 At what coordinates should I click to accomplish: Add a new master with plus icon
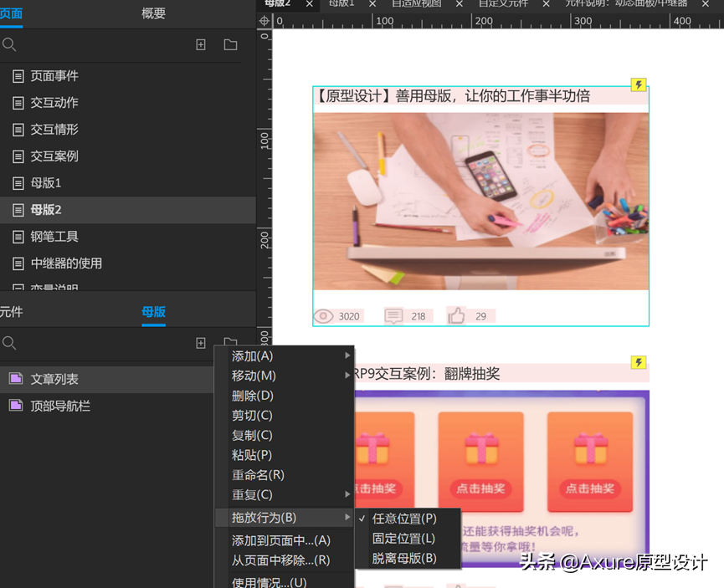tap(200, 343)
